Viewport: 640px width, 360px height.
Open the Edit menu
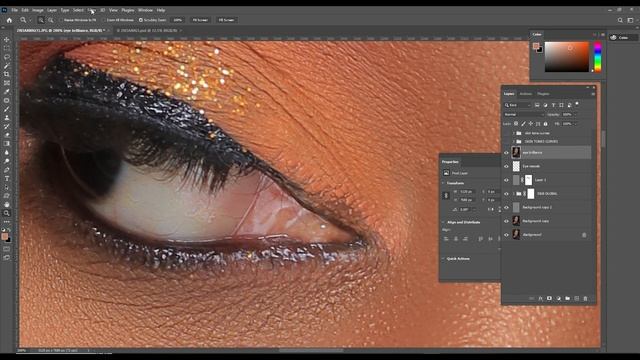(x=25, y=10)
